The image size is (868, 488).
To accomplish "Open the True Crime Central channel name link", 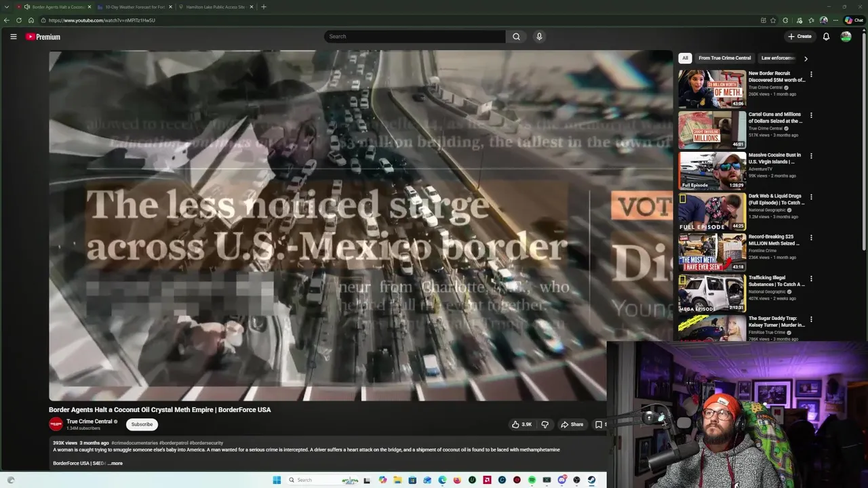I will click(89, 422).
